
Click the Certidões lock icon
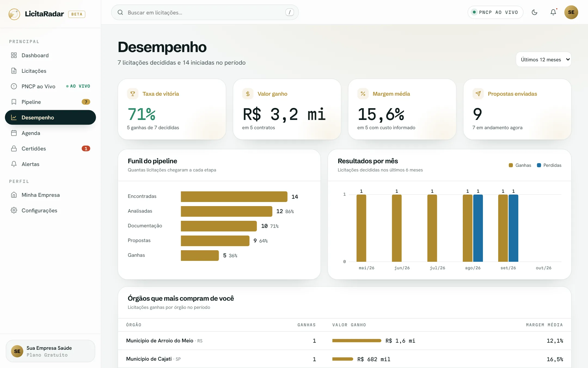(x=14, y=149)
